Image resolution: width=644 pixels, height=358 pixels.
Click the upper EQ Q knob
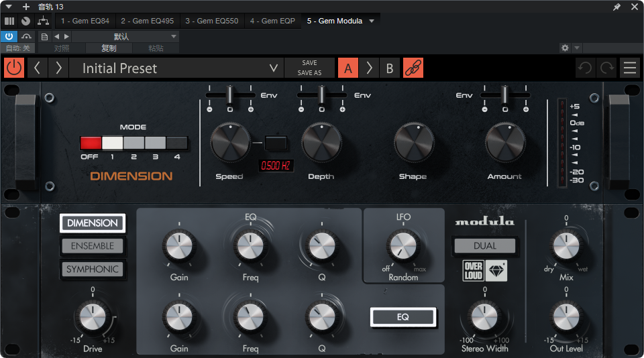point(321,245)
